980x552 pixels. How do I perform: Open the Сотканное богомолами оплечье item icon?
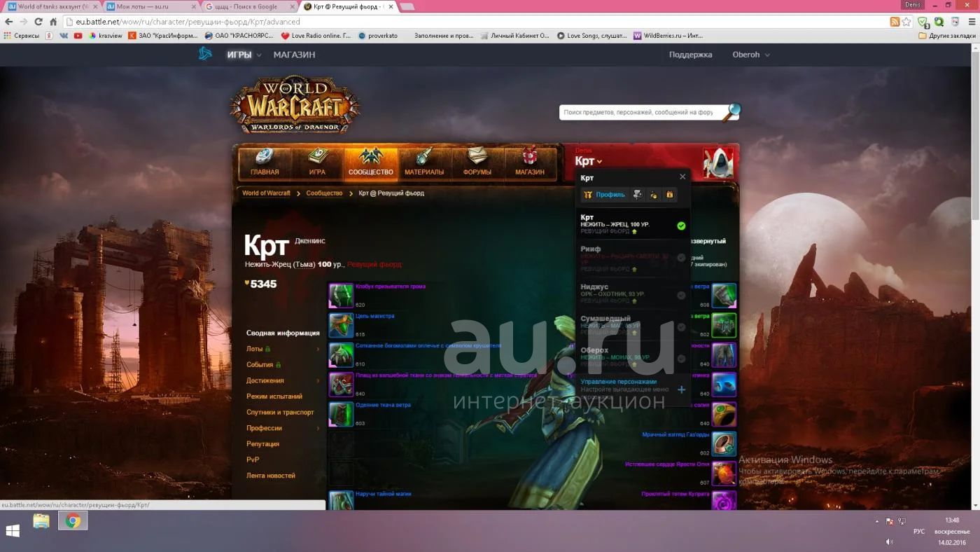(342, 354)
